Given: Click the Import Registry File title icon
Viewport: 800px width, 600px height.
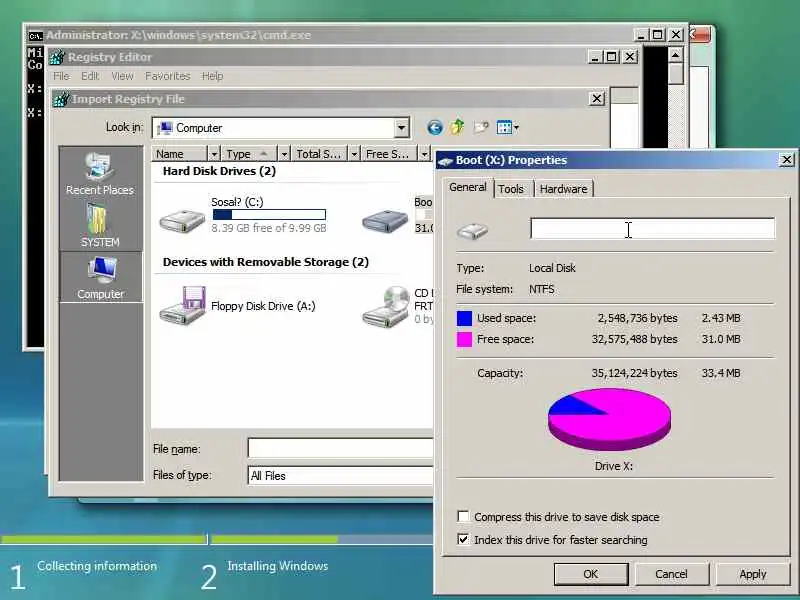Looking at the screenshot, I should [x=61, y=99].
